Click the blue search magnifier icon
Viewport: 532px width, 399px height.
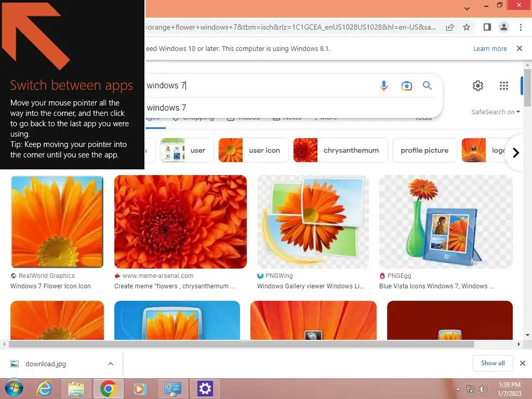[427, 86]
